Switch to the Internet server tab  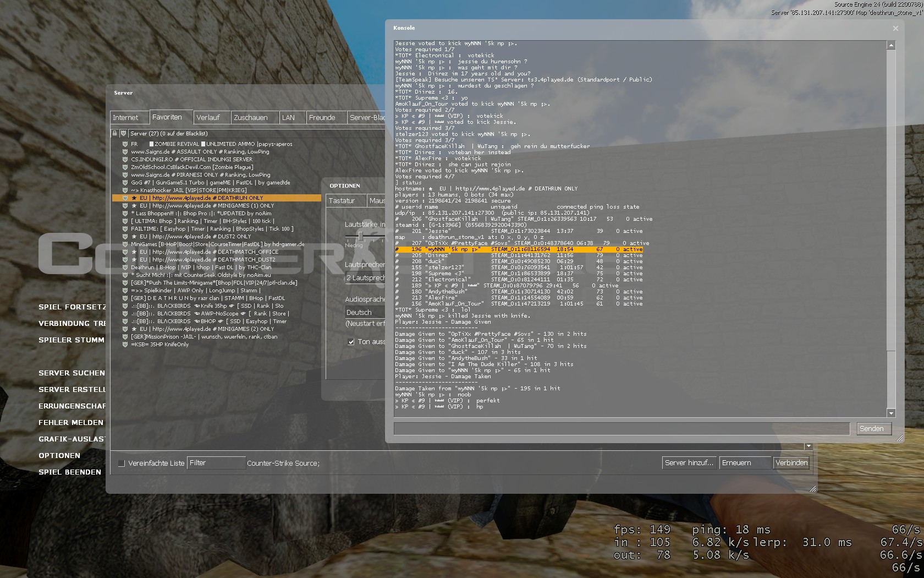126,118
